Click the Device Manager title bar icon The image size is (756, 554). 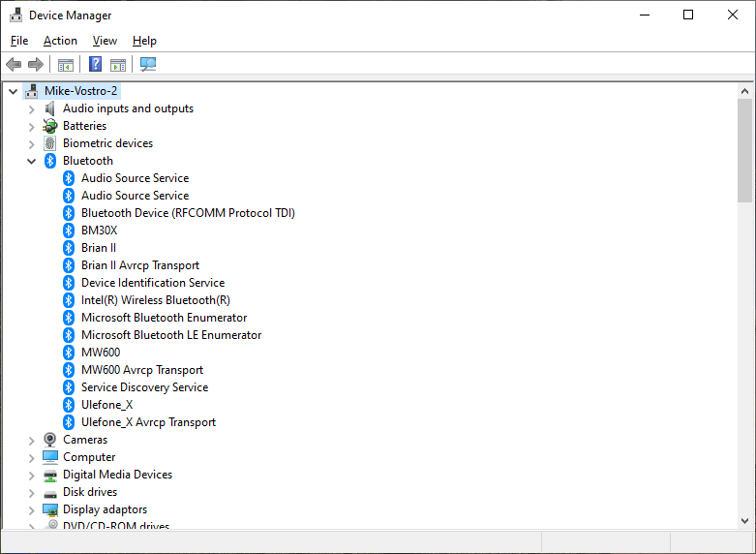(x=15, y=15)
